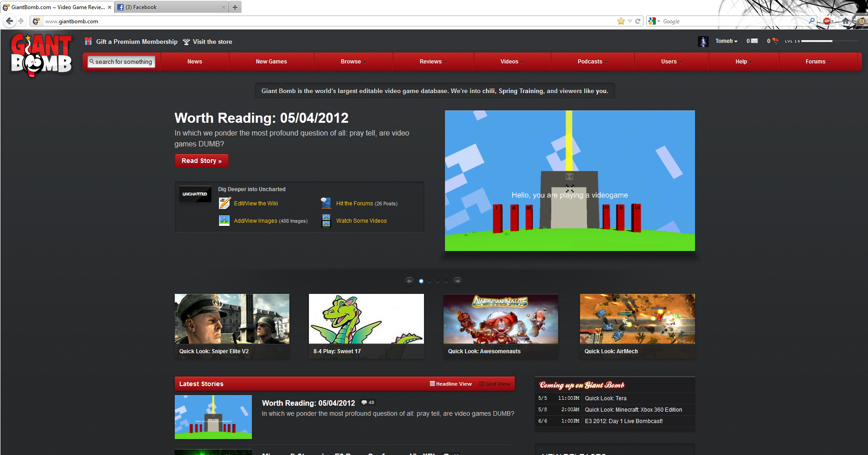This screenshot has height=455, width=868.
Task: Select the first carousel dot
Action: (421, 281)
